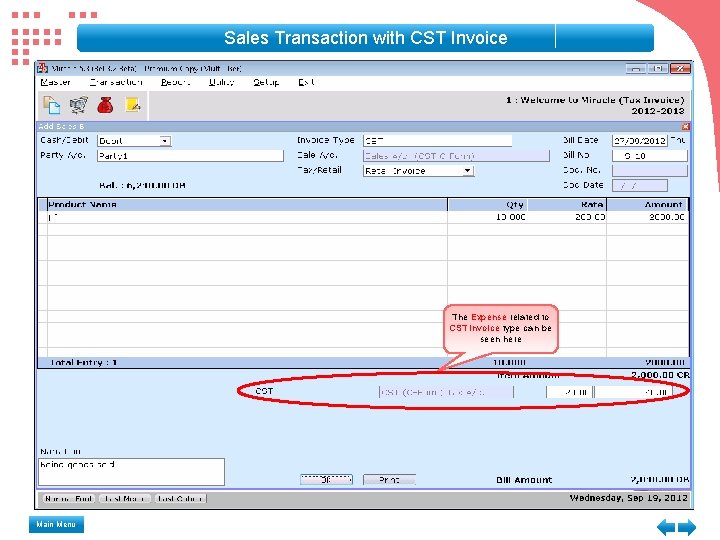Click the Print button

389,479
